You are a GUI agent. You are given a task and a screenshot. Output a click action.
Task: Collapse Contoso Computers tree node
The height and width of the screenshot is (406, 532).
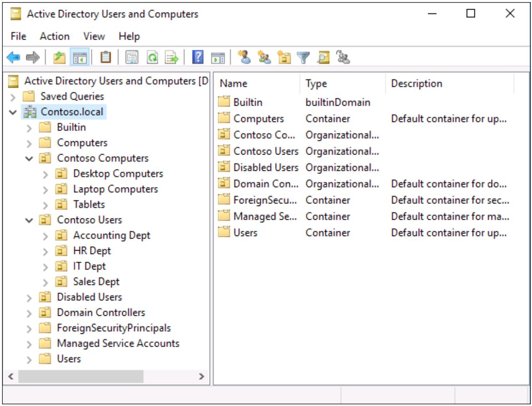tap(29, 159)
